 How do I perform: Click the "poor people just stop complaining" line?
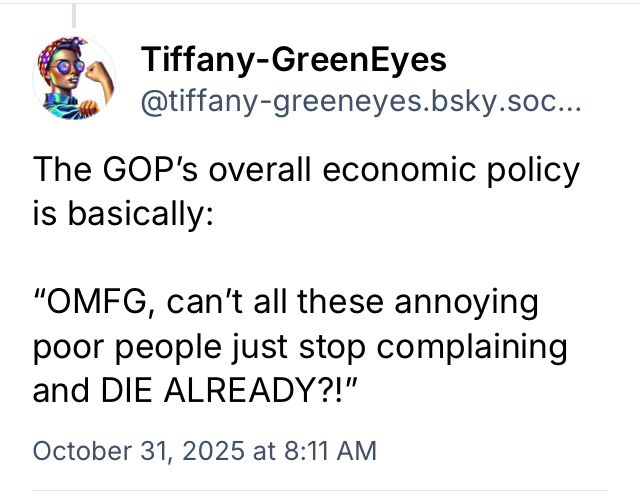click(300, 348)
